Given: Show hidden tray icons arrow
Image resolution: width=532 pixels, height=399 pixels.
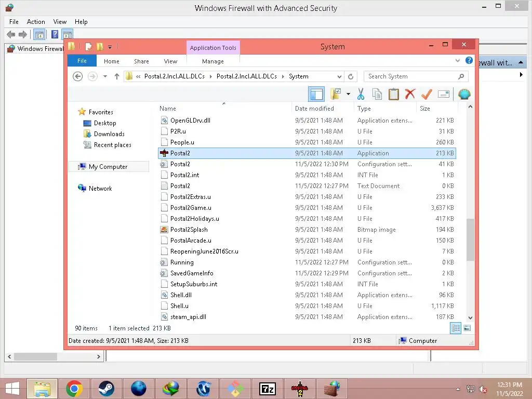Looking at the screenshot, I should [x=458, y=389].
